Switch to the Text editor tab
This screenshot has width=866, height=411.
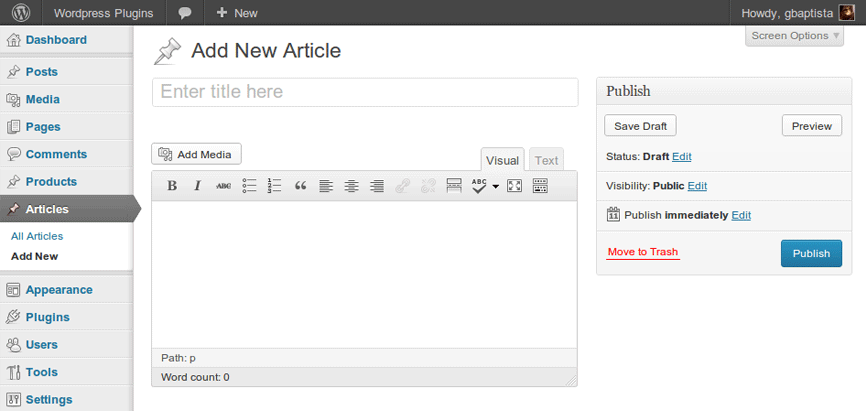(x=546, y=160)
